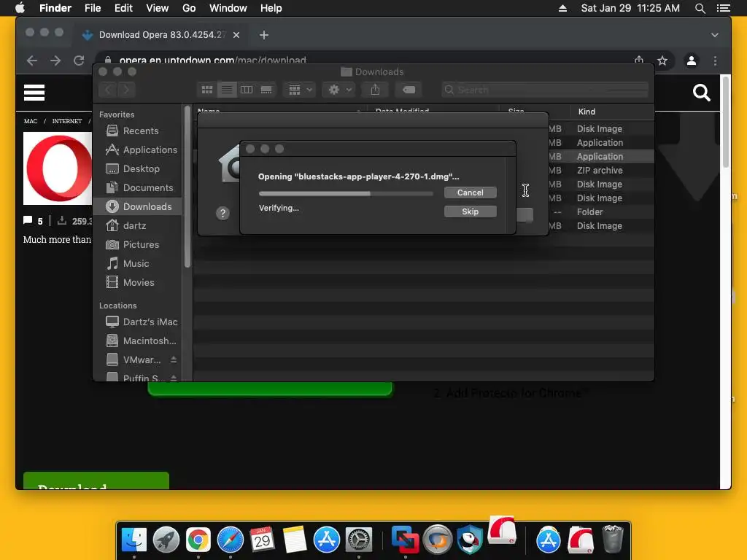This screenshot has width=747, height=560.
Task: Cancel opening the bluestacks dmg
Action: [x=471, y=192]
